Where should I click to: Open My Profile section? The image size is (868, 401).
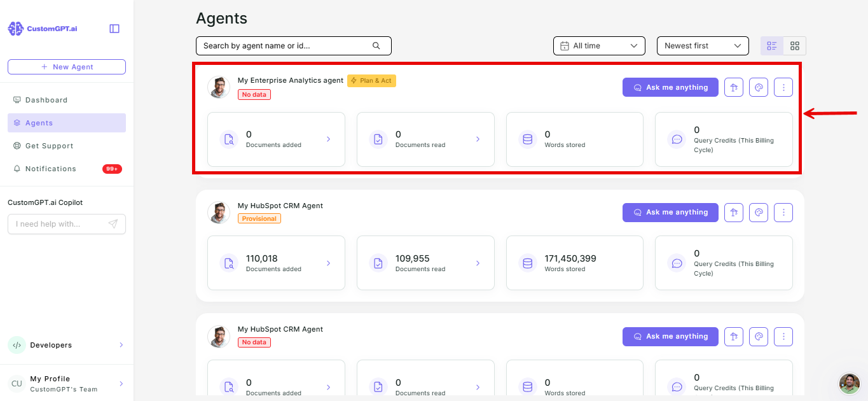(67, 384)
